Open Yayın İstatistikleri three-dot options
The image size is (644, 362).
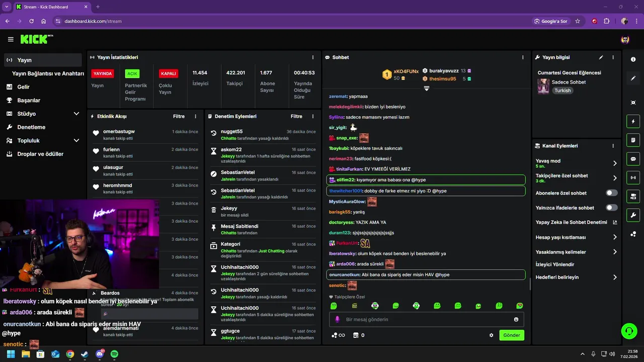(x=313, y=57)
